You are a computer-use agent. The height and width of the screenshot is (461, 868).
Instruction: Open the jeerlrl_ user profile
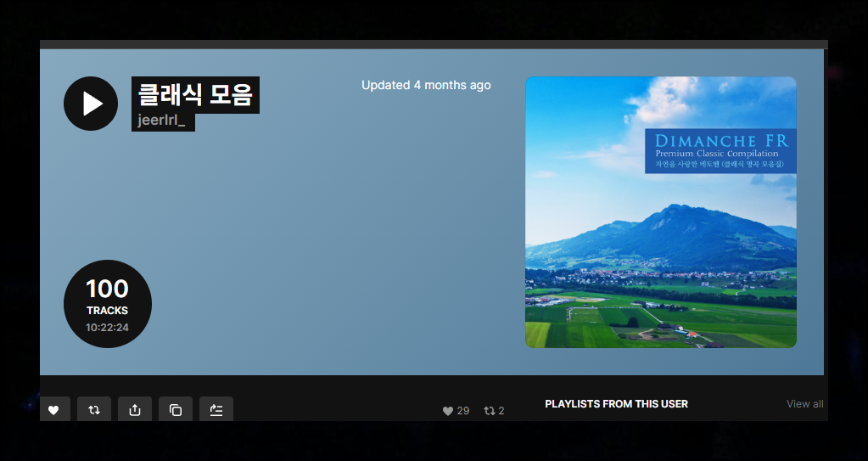click(163, 121)
